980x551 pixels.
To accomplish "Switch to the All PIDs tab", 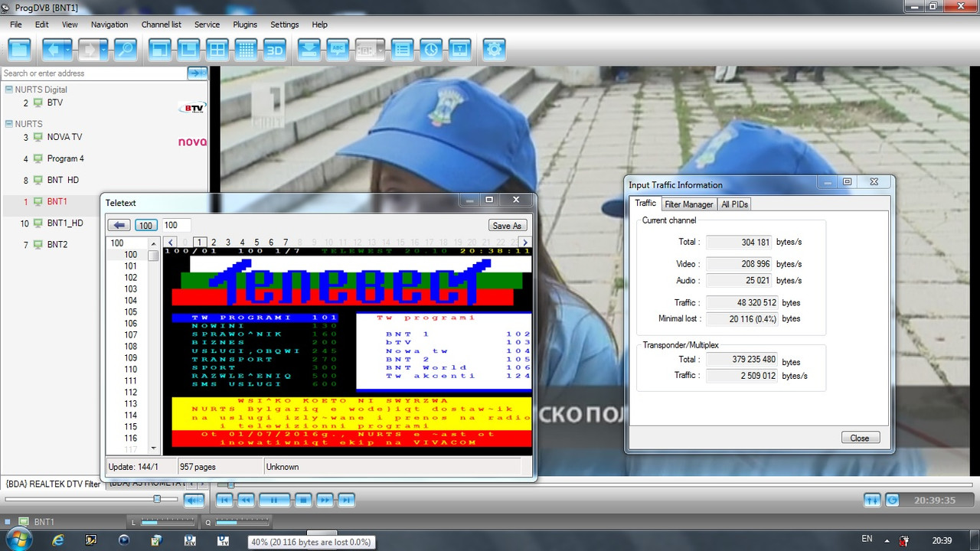I will coord(735,204).
